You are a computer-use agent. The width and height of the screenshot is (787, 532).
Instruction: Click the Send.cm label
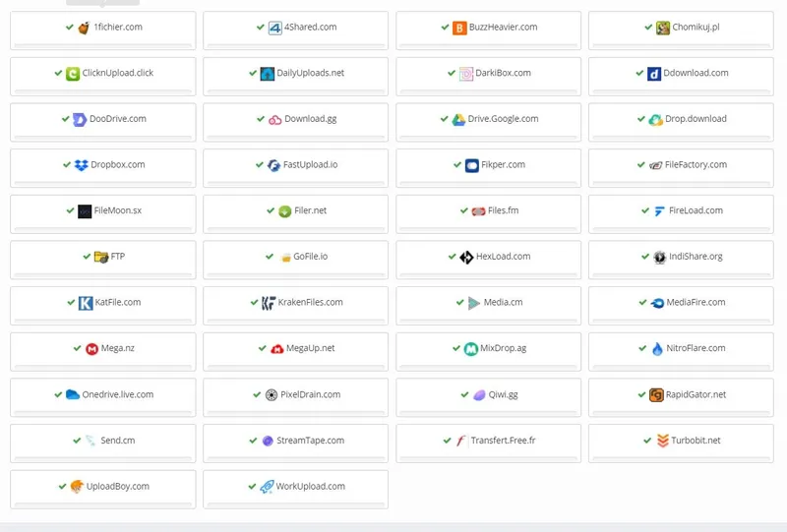(x=117, y=441)
